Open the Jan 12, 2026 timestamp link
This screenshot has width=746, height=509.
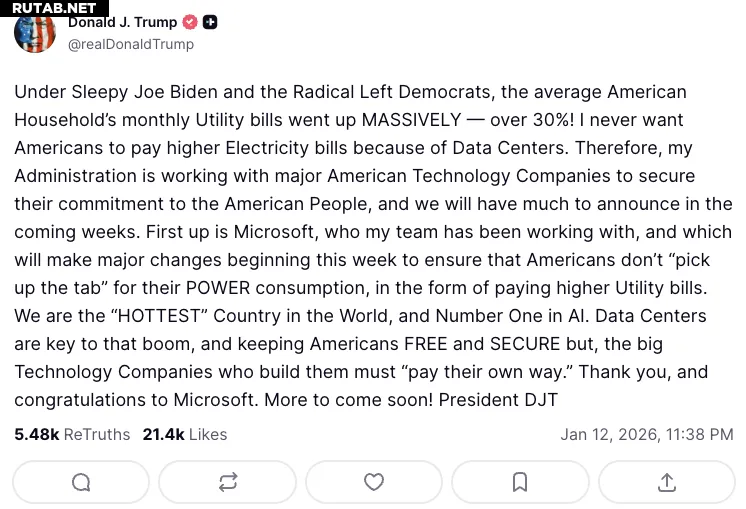647,435
